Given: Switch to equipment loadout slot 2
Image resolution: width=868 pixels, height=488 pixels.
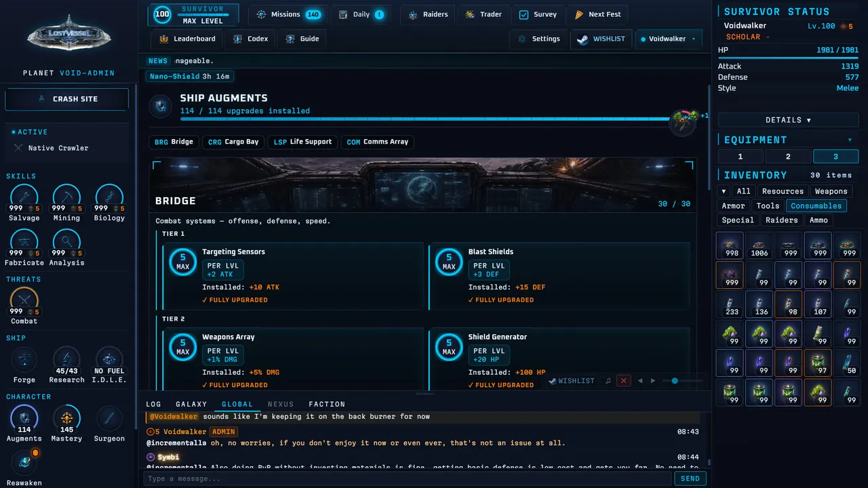Looking at the screenshot, I should [788, 157].
